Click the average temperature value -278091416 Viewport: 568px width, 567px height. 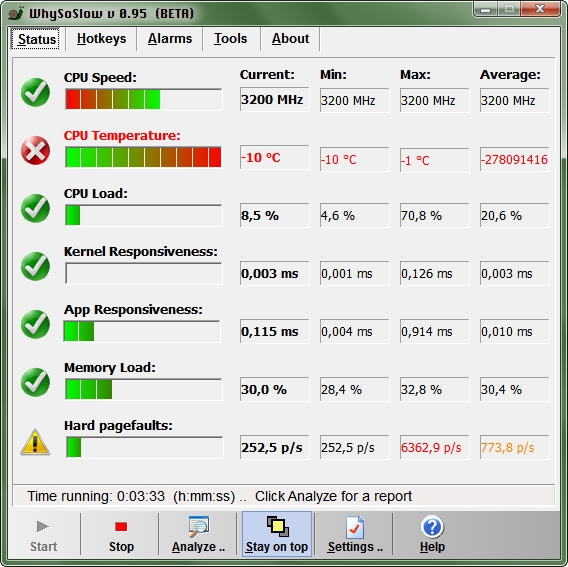[x=514, y=159]
